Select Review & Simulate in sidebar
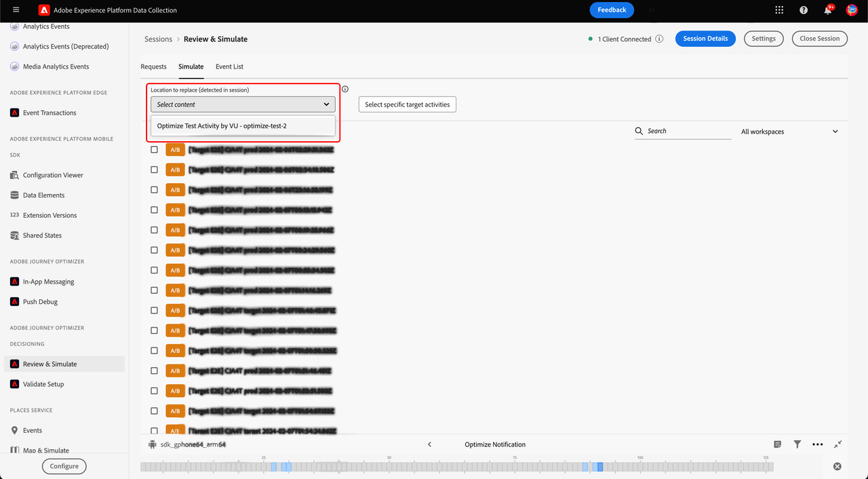Screen dimensions: 868x479 65,364
